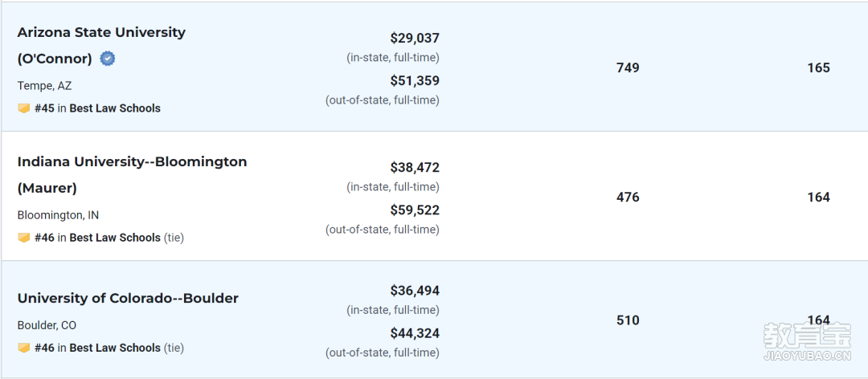The image size is (868, 379).
Task: Click the Tempe, AZ location text
Action: click(x=44, y=86)
